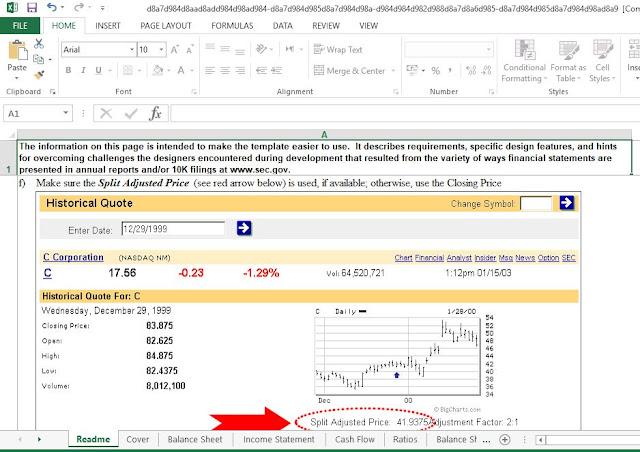Click Decrease Decimal icon

coord(486,71)
